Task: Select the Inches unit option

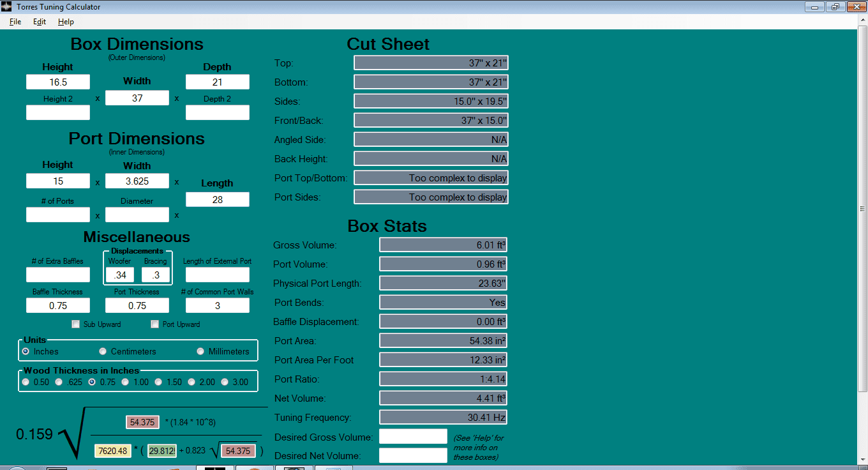Action: coord(26,351)
